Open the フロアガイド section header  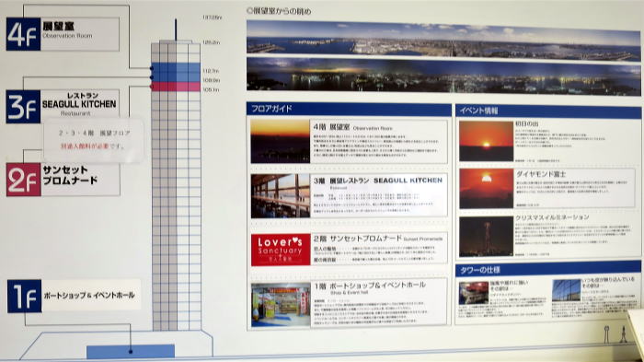[349, 109]
